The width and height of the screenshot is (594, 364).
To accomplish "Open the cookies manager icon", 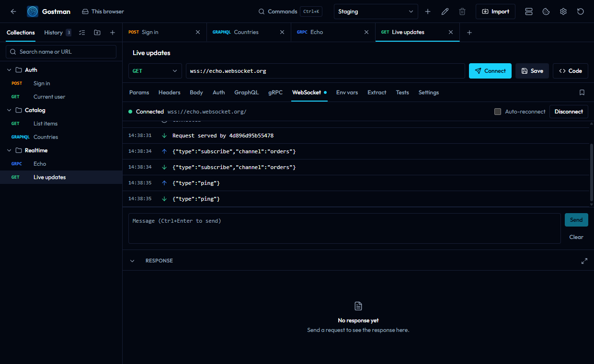I will [x=546, y=11].
